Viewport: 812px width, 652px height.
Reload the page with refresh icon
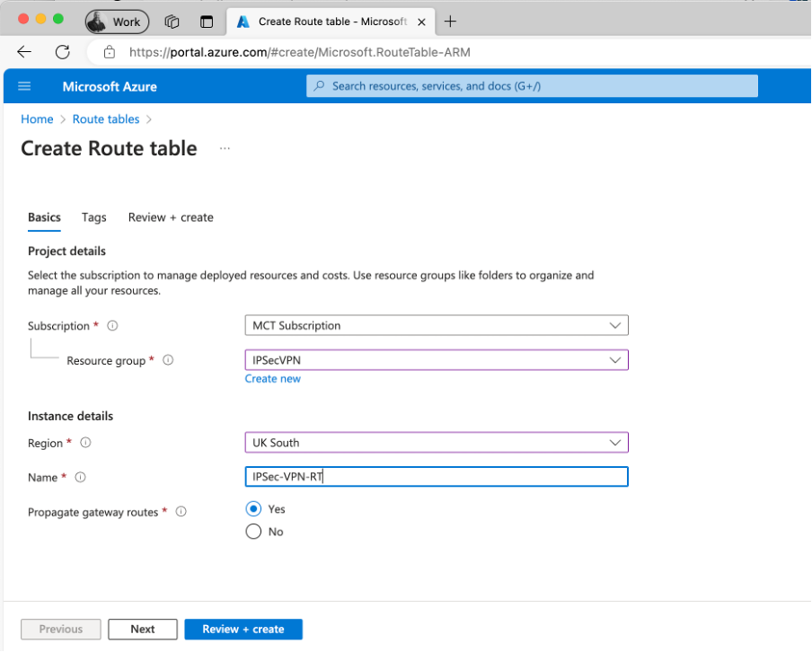[62, 52]
